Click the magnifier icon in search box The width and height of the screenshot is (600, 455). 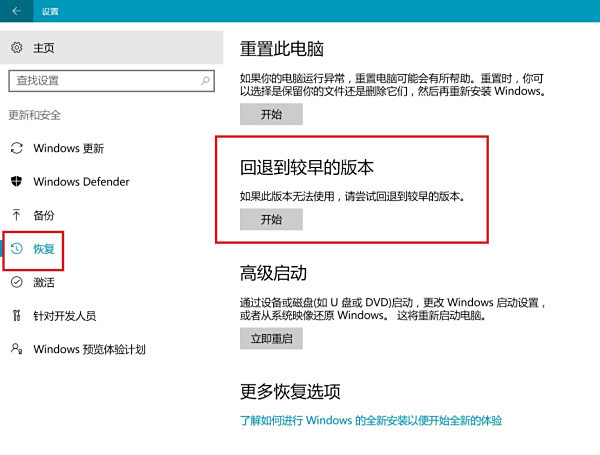[x=205, y=80]
